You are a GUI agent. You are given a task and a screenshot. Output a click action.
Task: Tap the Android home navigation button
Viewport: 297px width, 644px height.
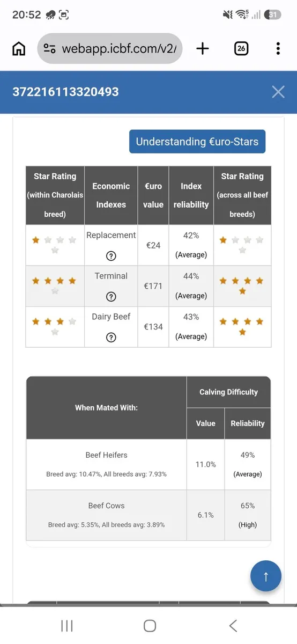[x=150, y=626]
